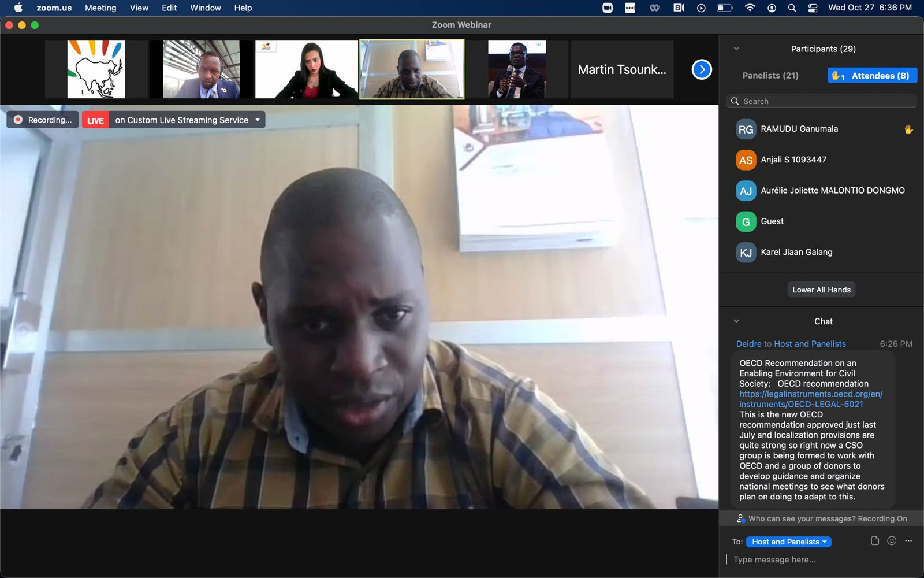Open the Meeting menu in menu bar

pyautogui.click(x=100, y=8)
